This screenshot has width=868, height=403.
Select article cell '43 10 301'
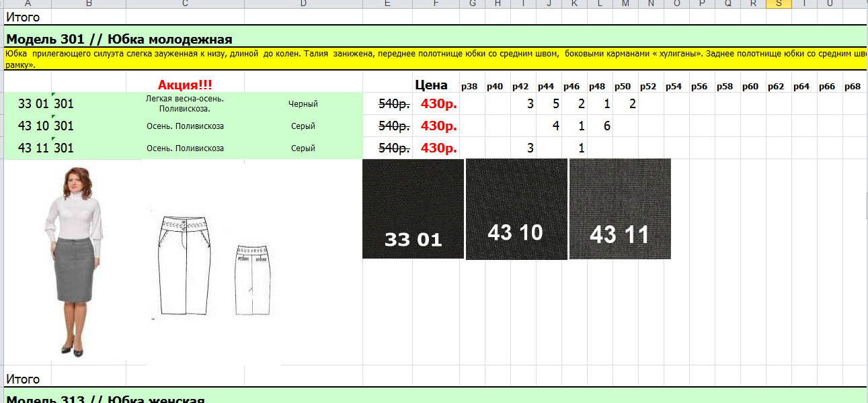46,126
